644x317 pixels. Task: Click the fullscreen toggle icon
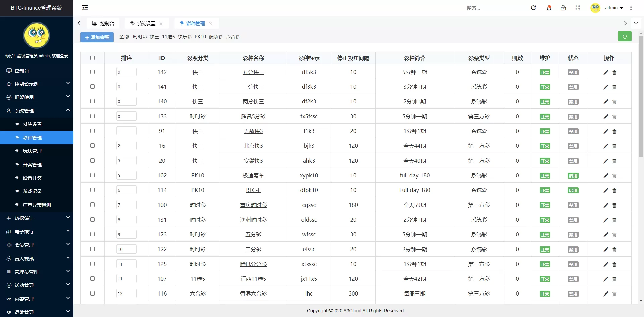(578, 8)
